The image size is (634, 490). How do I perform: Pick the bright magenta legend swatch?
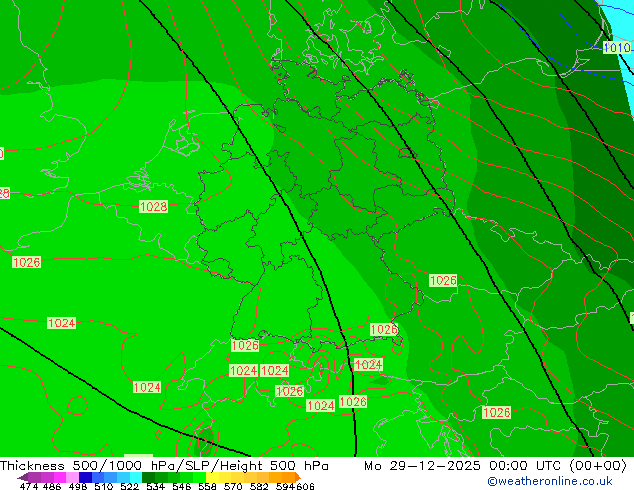(60, 477)
